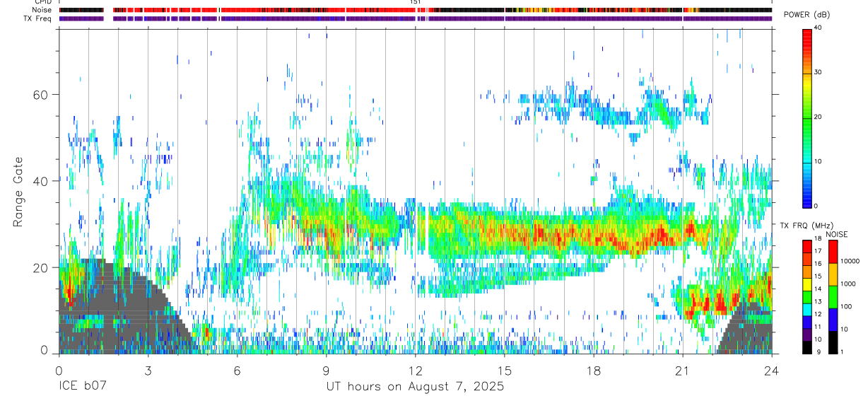Image resolution: width=868 pixels, height=401 pixels.
Task: Click power legend value 40
Action: pos(817,28)
